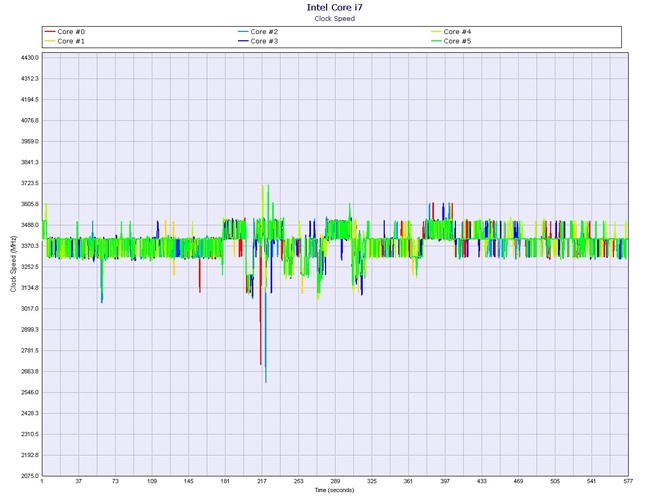Click the 3723.5 y-axis value
Image resolution: width=670 pixels, height=502 pixels.
point(30,183)
